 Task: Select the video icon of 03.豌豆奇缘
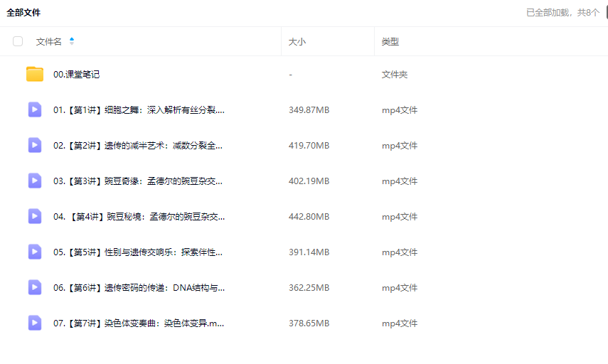click(35, 181)
